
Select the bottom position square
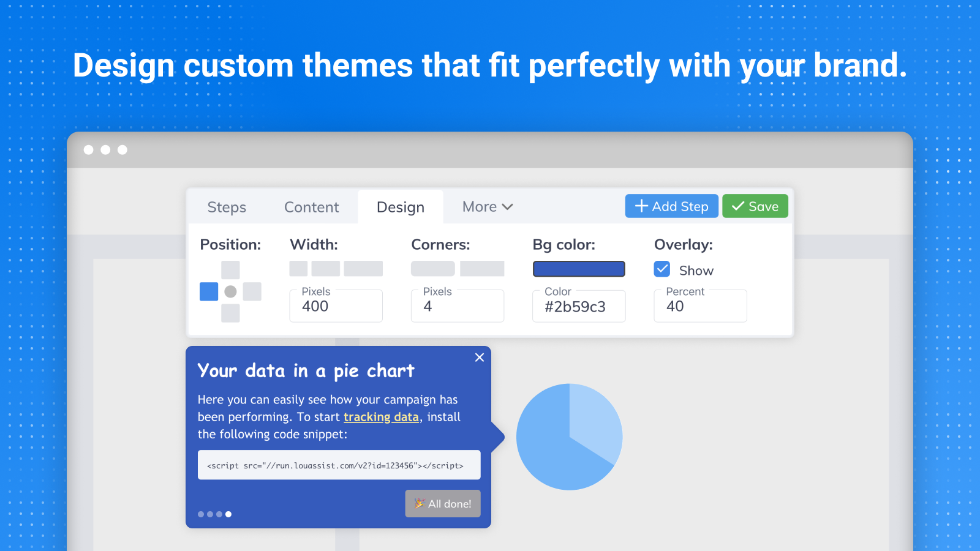pos(230,313)
